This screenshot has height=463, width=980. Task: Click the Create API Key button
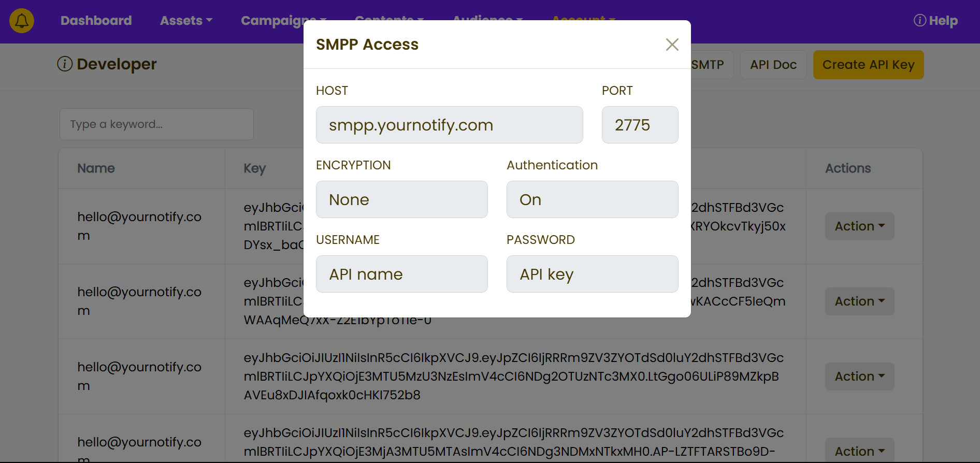(868, 65)
